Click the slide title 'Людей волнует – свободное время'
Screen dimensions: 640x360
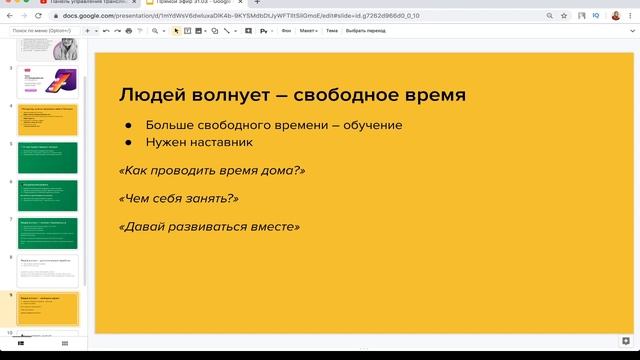(292, 95)
